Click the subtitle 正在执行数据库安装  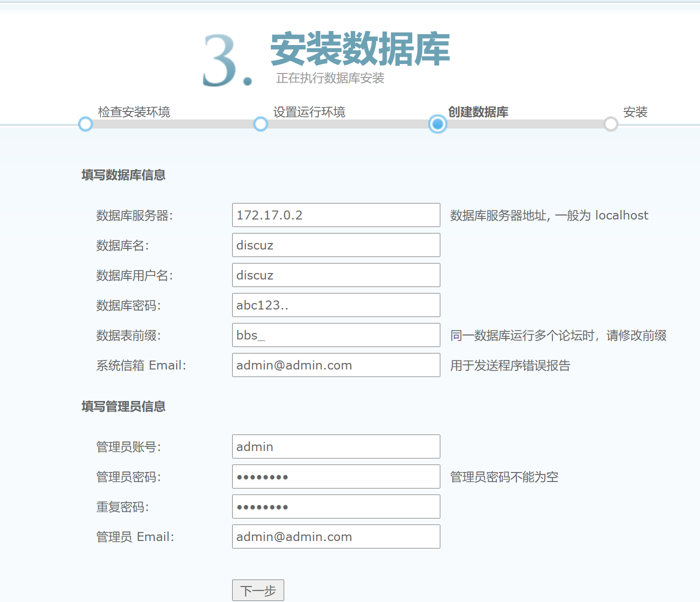click(x=330, y=78)
